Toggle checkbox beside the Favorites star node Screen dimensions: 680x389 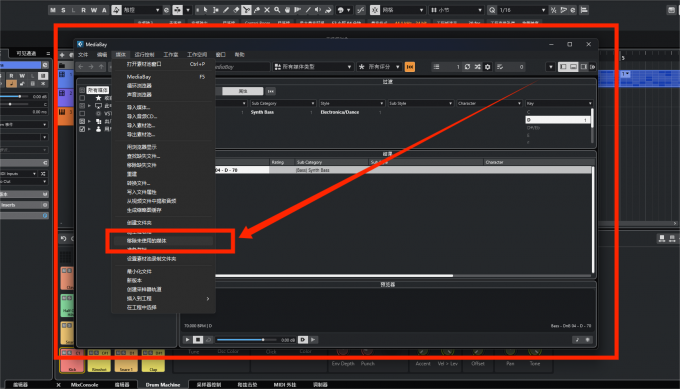click(82, 98)
